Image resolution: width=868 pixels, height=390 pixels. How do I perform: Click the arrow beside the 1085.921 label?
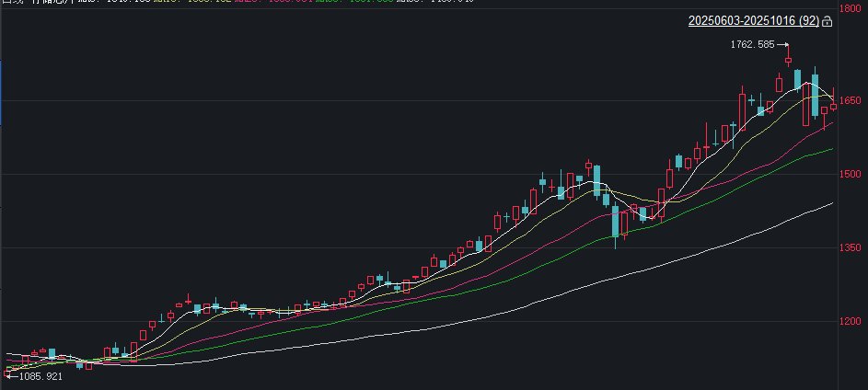click(11, 376)
